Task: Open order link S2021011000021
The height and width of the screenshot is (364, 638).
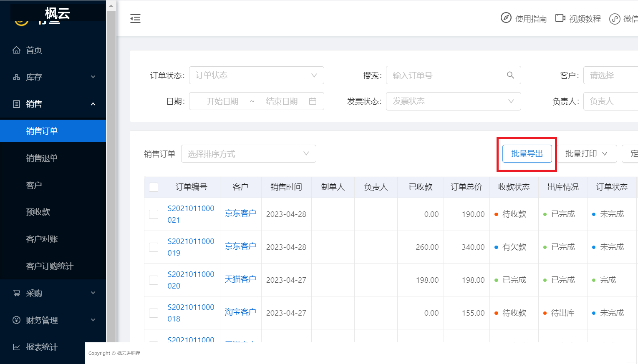Action: 191,214
